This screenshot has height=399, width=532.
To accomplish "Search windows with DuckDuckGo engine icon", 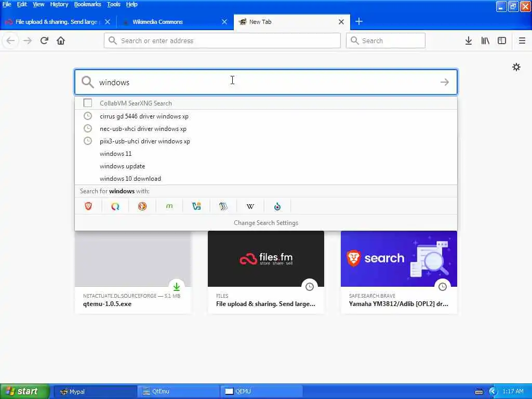I will coord(142,206).
